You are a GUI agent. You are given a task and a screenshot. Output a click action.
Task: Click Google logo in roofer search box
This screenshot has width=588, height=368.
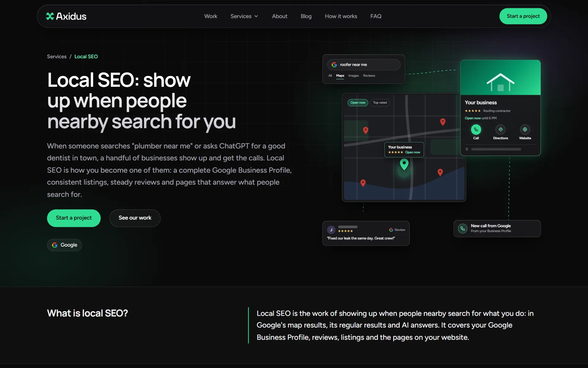point(334,65)
